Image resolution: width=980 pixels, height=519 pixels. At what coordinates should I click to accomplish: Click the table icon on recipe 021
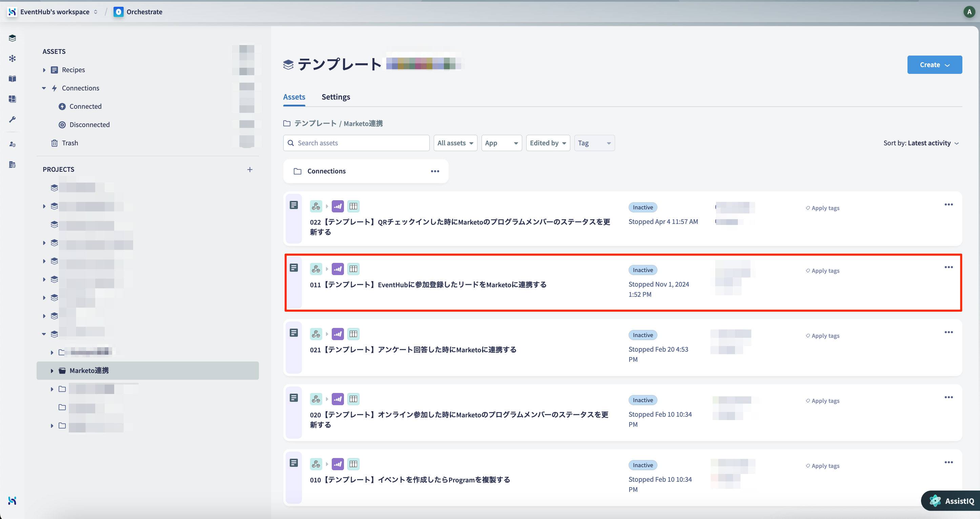pyautogui.click(x=353, y=334)
